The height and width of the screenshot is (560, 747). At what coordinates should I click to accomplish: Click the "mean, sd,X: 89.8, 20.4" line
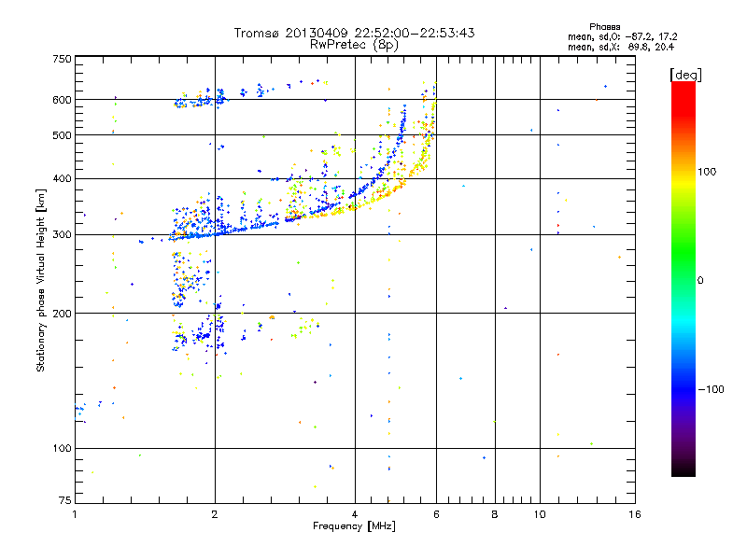click(x=621, y=47)
